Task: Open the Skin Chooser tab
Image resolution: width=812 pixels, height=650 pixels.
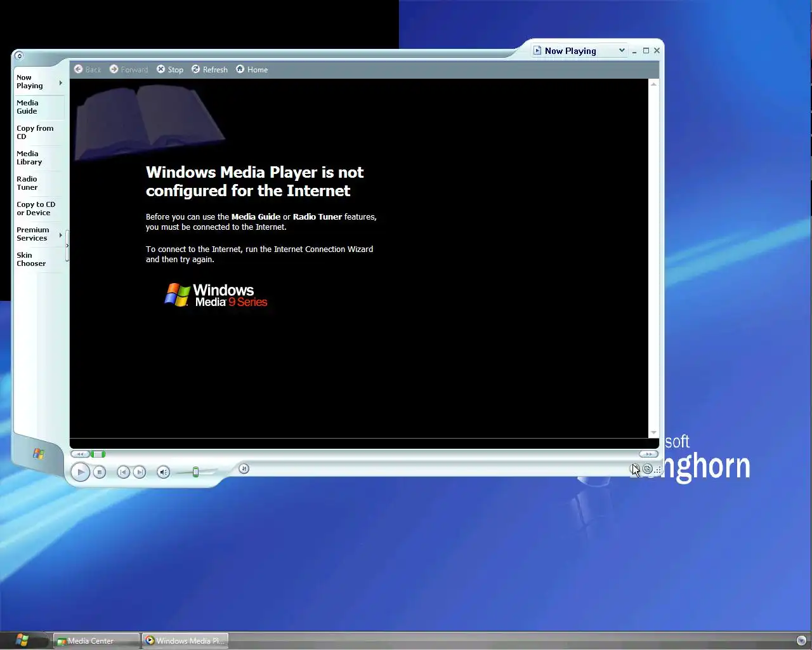Action: (39, 259)
